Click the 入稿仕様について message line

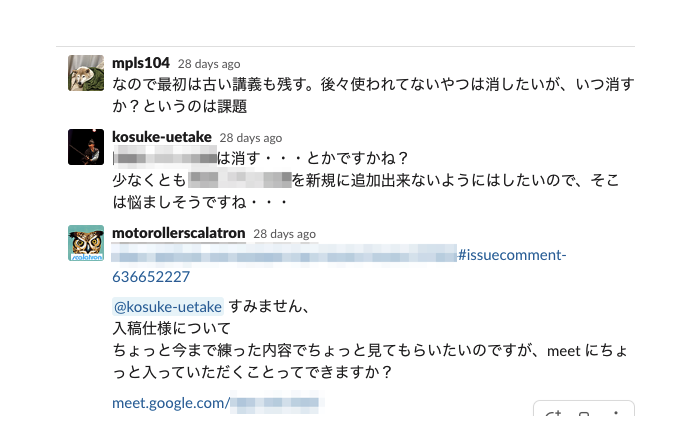coord(171,328)
